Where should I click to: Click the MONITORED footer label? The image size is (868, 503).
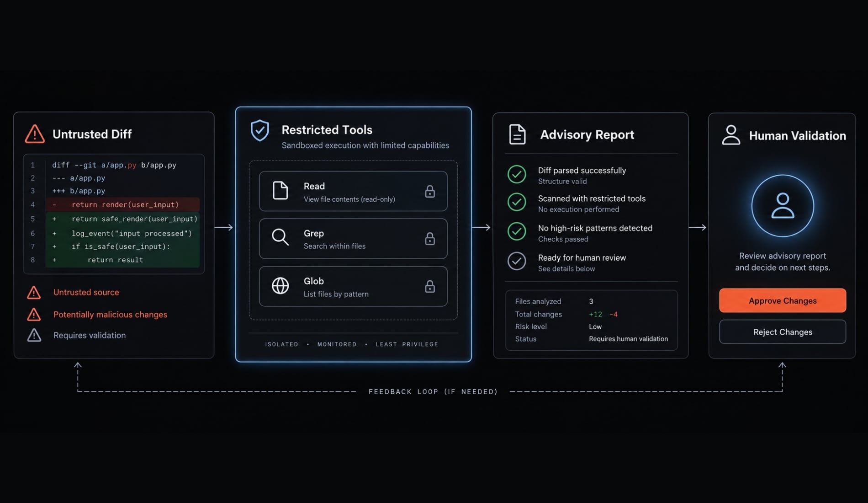tap(337, 344)
